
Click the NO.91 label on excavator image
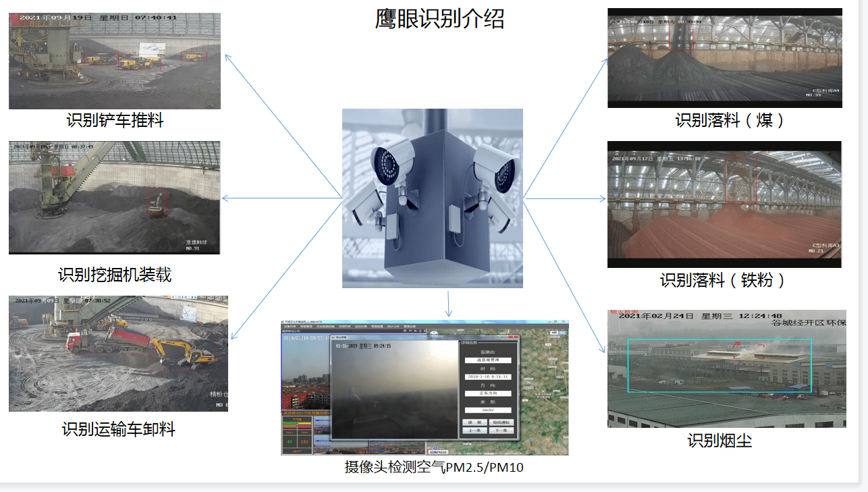pyautogui.click(x=194, y=248)
